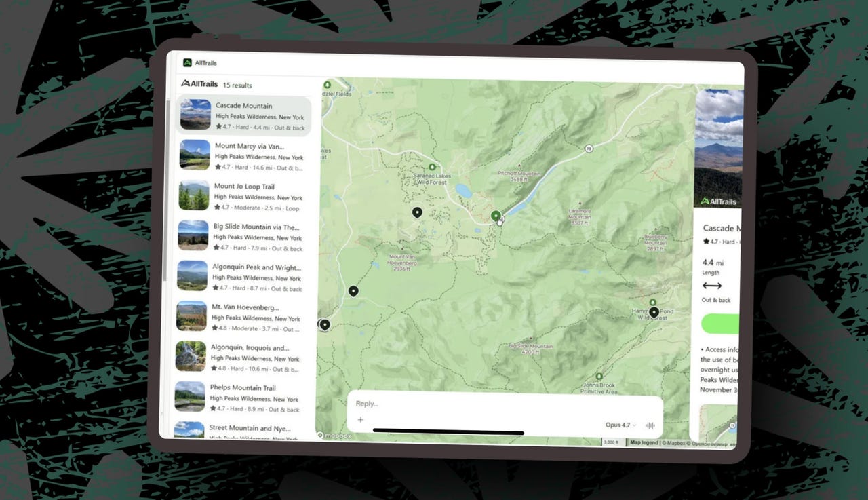Click the Johns Brook Primitive Area park marker
Screen dimensions: 868x500
coord(599,376)
